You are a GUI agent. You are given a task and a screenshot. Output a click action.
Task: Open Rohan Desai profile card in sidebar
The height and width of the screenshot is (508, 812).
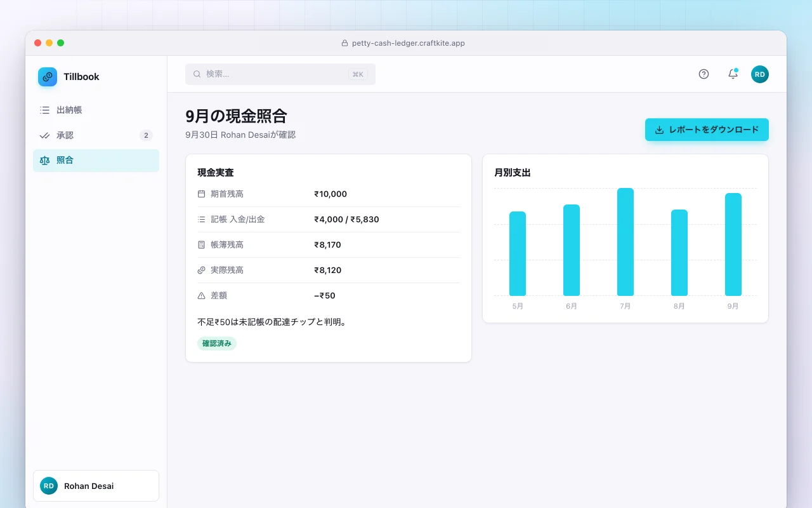pos(96,486)
